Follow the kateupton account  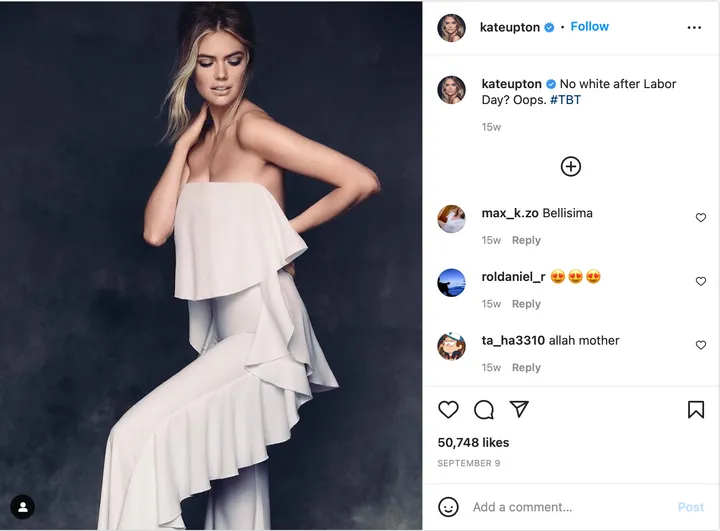(589, 27)
